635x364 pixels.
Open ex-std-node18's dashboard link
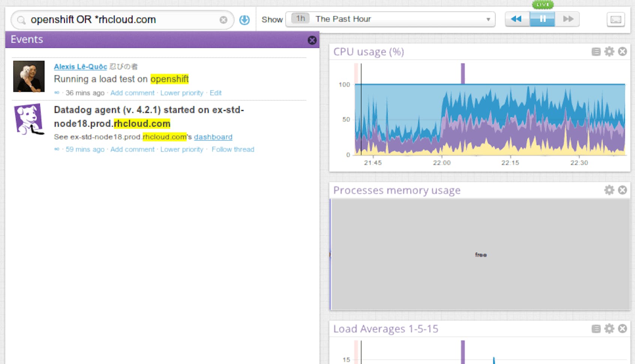(x=213, y=137)
